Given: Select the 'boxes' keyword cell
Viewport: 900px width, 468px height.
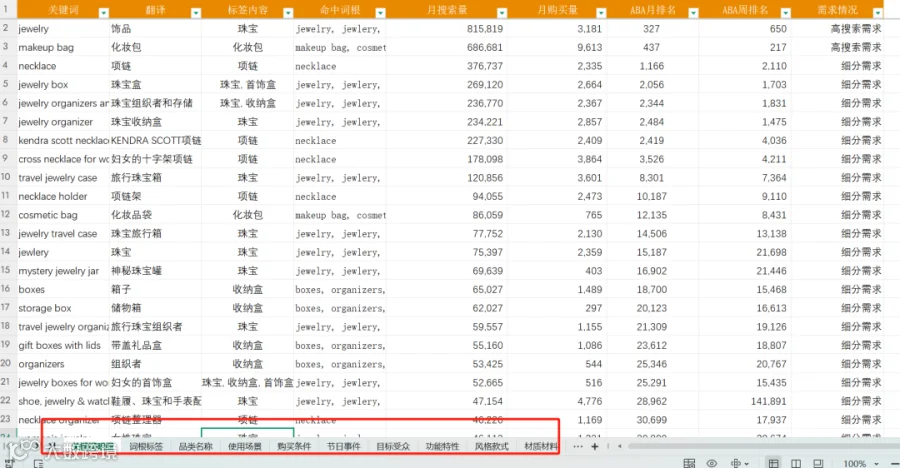Looking at the screenshot, I should pyautogui.click(x=63, y=289).
